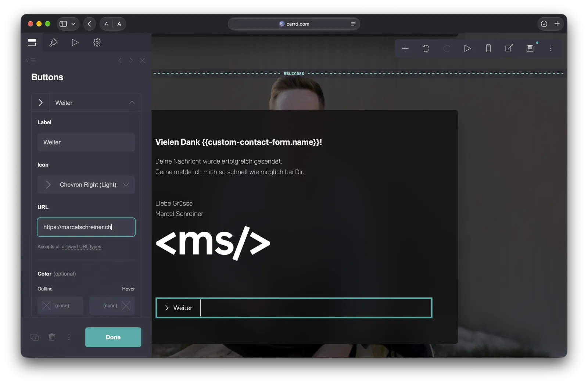588x385 pixels.
Task: Duplicate the element with copy icon
Action: coord(35,337)
